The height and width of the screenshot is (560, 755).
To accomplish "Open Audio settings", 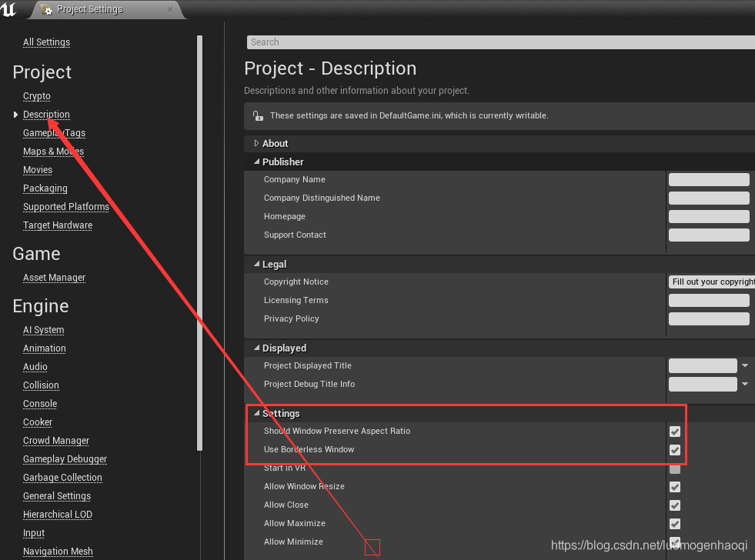I will [x=35, y=367].
